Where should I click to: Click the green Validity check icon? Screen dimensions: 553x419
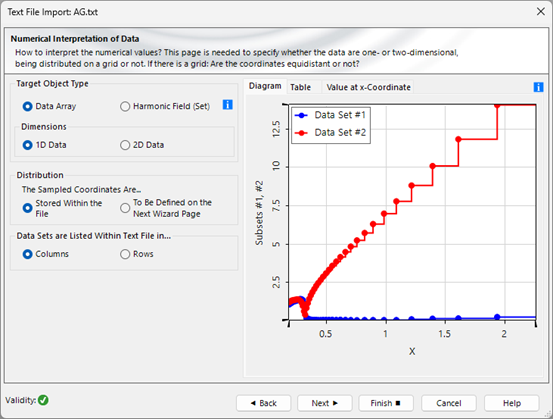pos(43,400)
